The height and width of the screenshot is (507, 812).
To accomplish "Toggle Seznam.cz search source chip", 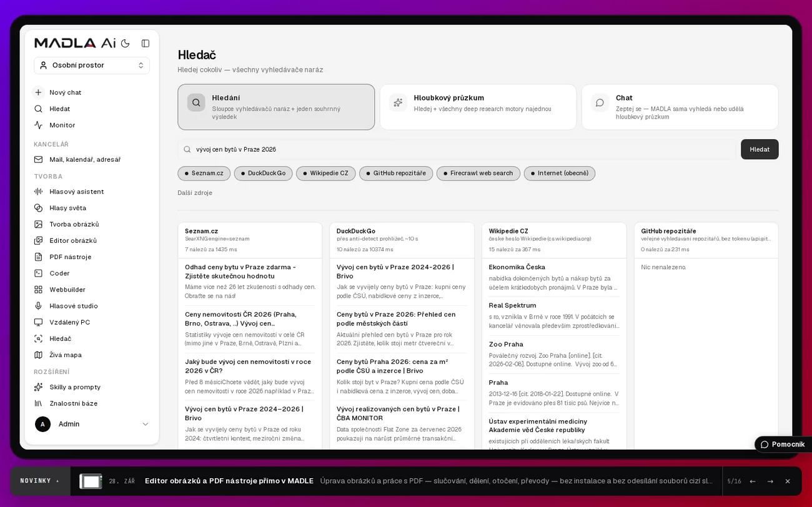I will tap(204, 173).
